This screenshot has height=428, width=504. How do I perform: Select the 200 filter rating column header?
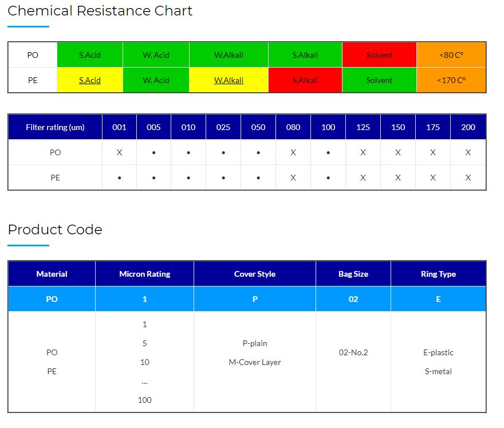[x=468, y=127]
